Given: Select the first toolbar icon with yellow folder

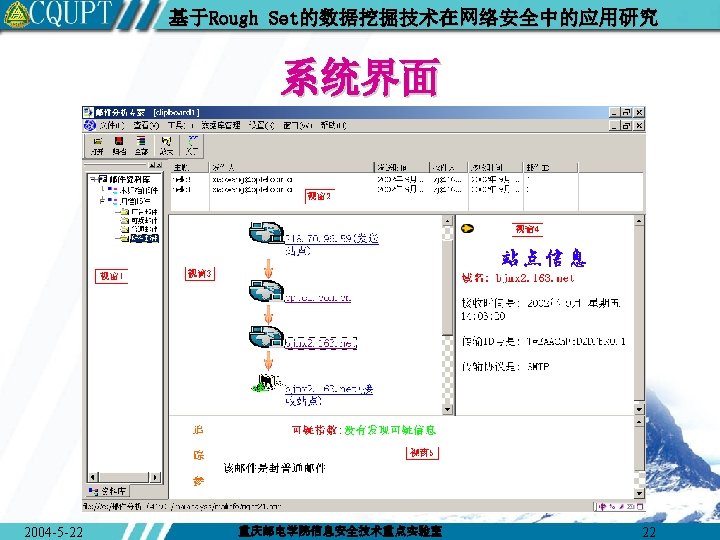Looking at the screenshot, I should [x=97, y=146].
